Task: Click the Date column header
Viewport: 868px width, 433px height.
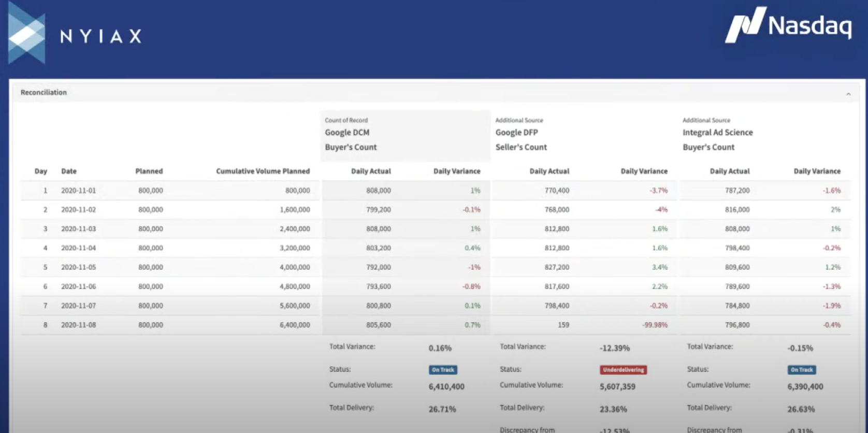Action: click(x=69, y=171)
